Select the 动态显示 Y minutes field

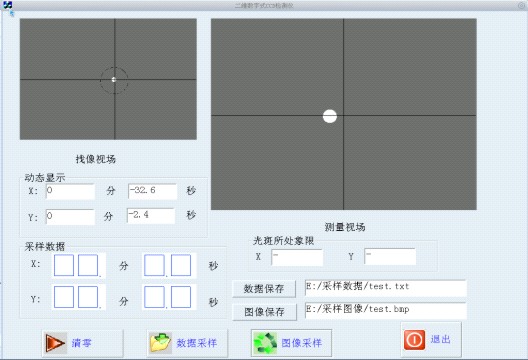click(70, 216)
